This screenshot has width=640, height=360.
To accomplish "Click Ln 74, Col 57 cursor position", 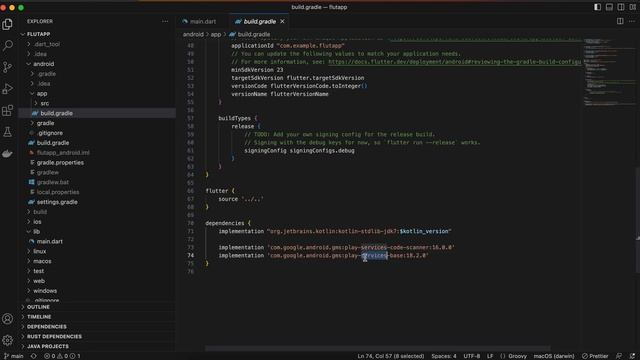I will (391, 356).
